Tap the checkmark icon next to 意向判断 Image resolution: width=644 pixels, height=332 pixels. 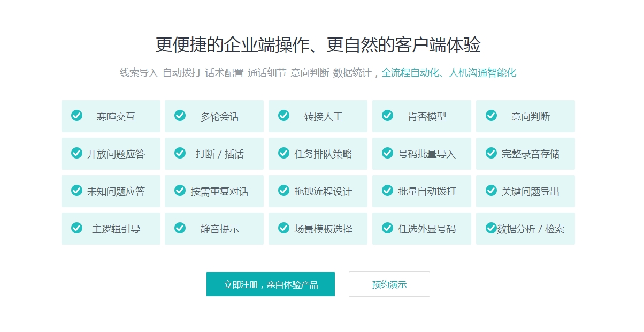click(492, 116)
